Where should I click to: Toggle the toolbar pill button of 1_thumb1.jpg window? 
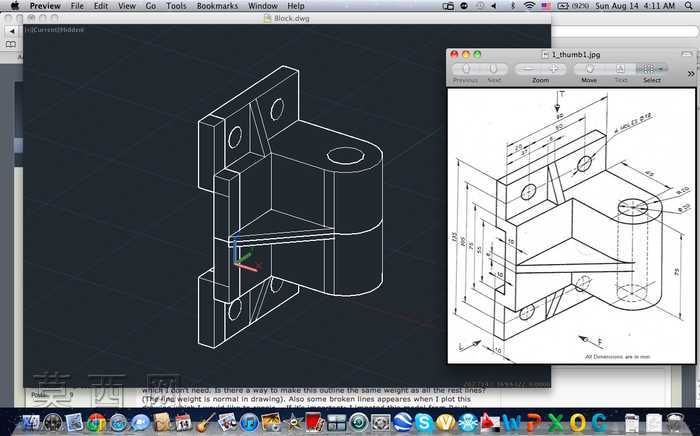(x=687, y=54)
